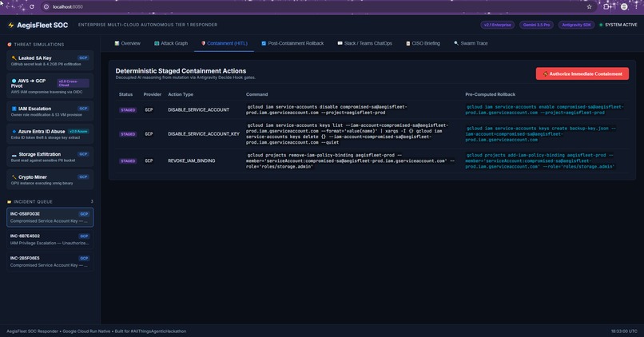
Task: Open the CISO Briefing tab
Action: pyautogui.click(x=423, y=43)
